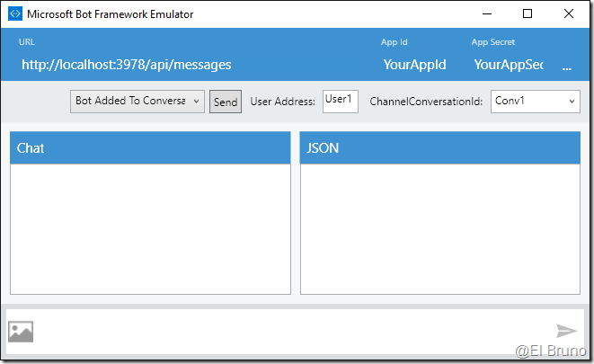Click the User Address input field
The image size is (594, 364).
click(341, 101)
